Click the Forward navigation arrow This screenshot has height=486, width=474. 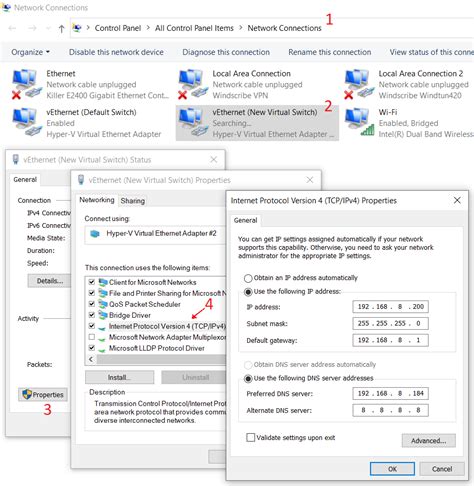tap(32, 28)
